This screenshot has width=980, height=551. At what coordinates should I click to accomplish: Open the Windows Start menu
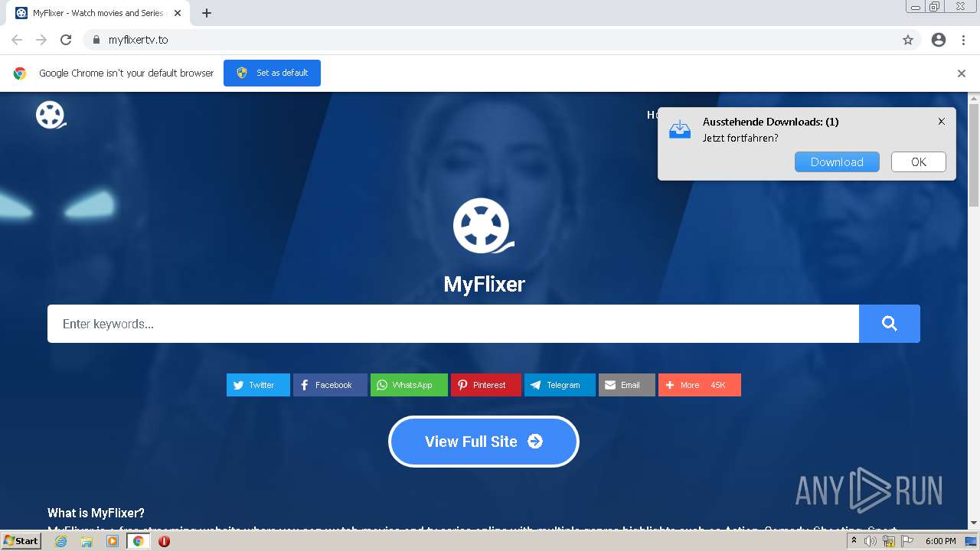21,540
